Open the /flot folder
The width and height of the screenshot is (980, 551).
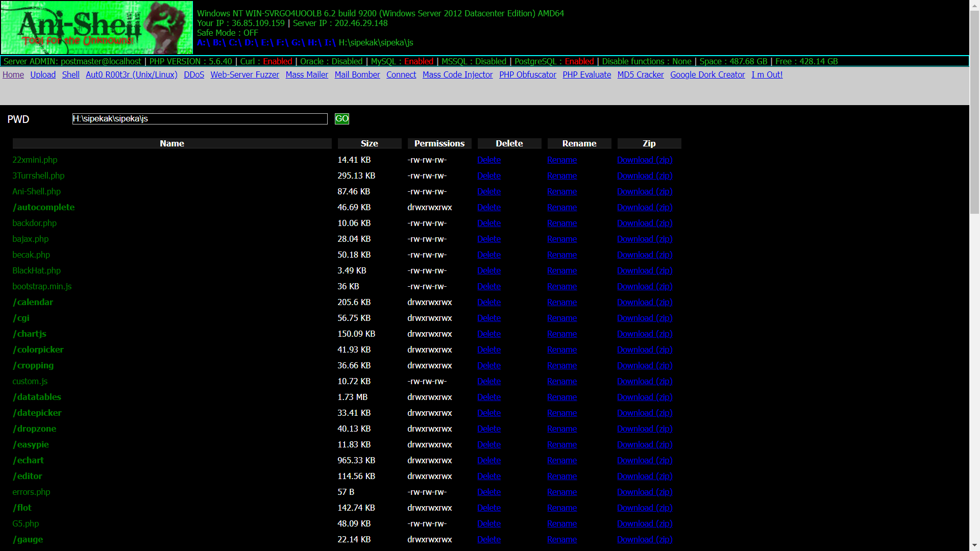(x=22, y=508)
